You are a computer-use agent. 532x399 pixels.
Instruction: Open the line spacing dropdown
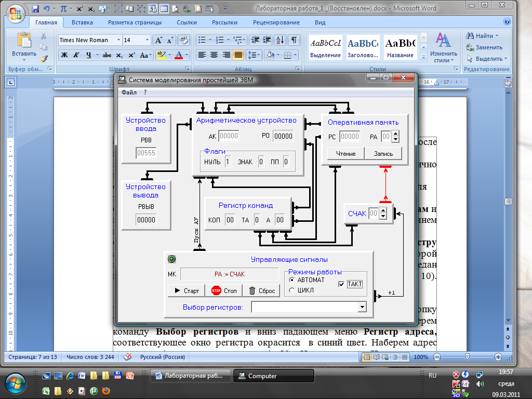click(x=255, y=55)
